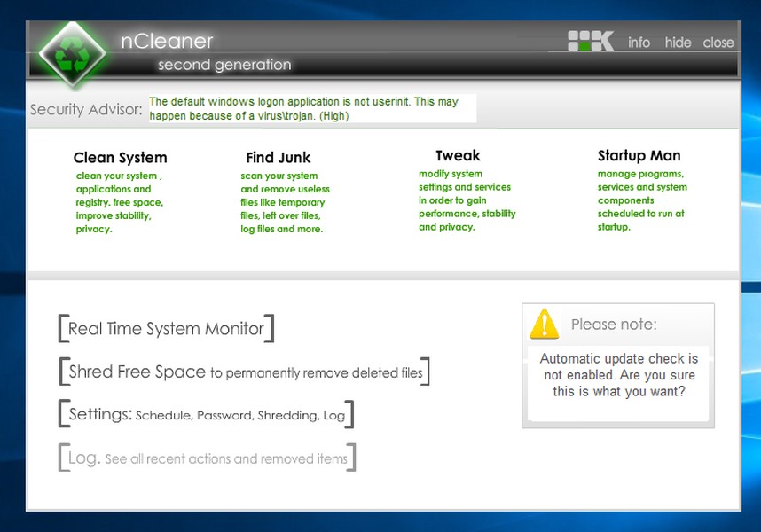Click the Security Advisor label
This screenshot has width=761, height=532.
click(86, 110)
